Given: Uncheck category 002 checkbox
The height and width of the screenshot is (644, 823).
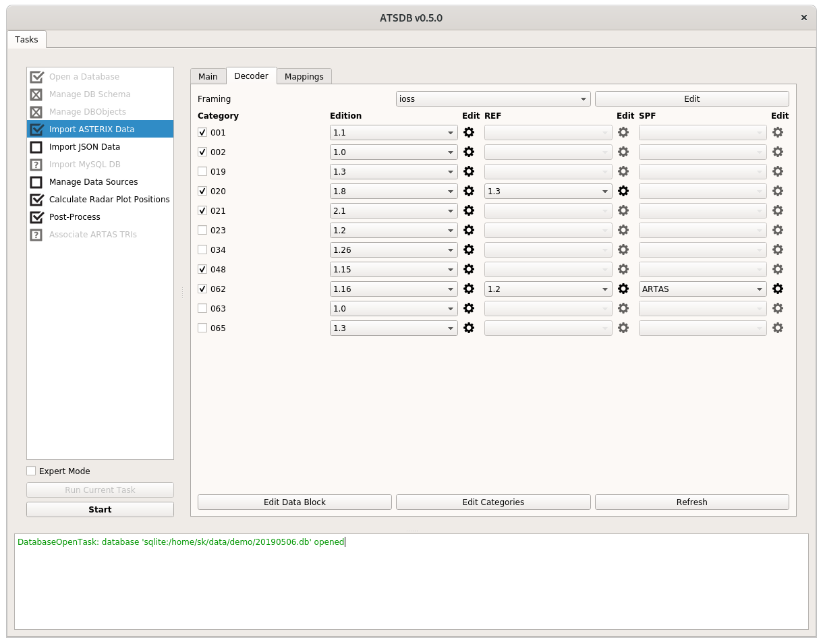Looking at the screenshot, I should click(x=202, y=152).
